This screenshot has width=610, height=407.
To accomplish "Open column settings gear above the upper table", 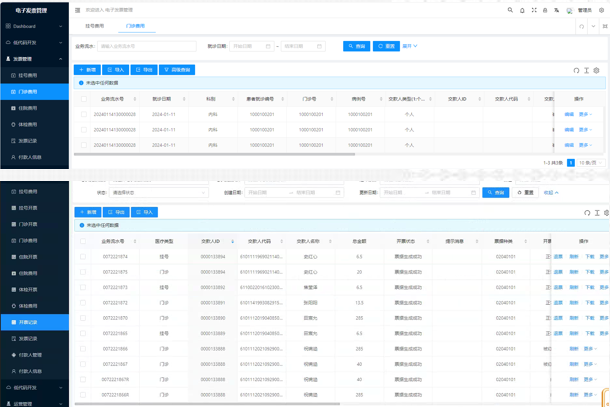I will [x=597, y=70].
